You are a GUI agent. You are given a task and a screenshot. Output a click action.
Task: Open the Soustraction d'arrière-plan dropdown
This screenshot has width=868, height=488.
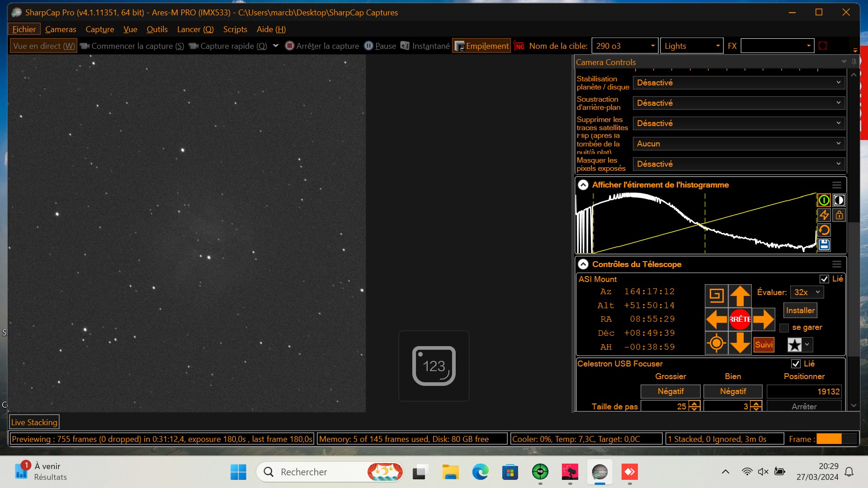(739, 103)
